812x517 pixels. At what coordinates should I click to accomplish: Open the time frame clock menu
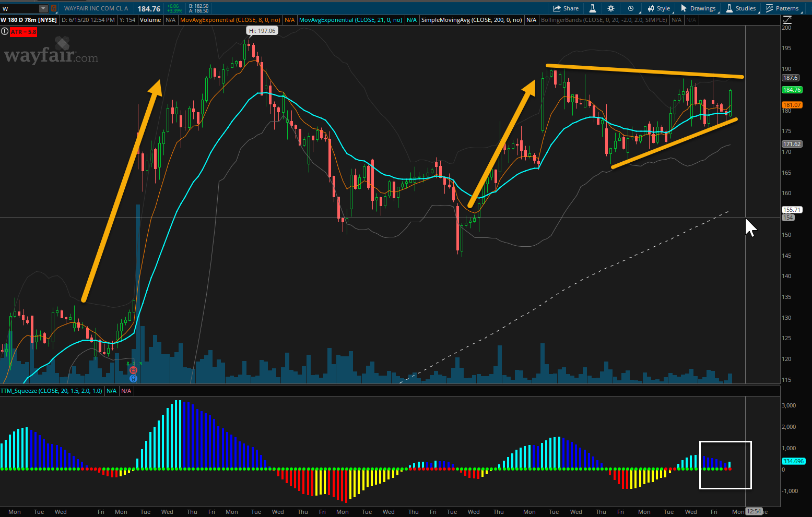[x=631, y=8]
